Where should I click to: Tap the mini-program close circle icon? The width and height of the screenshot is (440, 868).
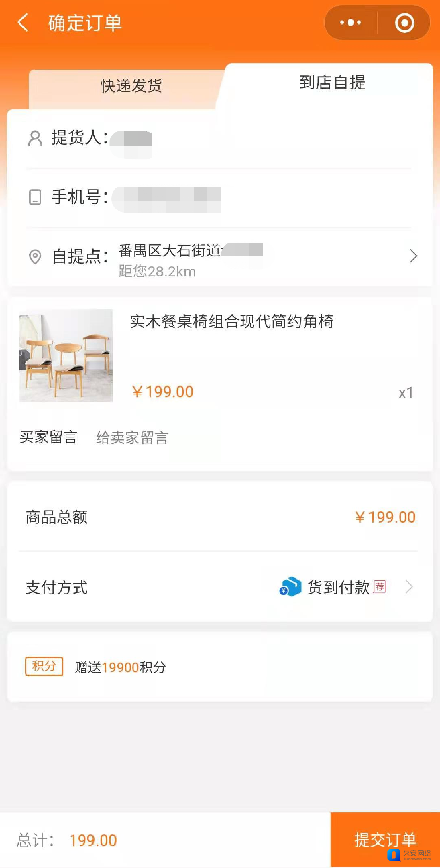405,23
